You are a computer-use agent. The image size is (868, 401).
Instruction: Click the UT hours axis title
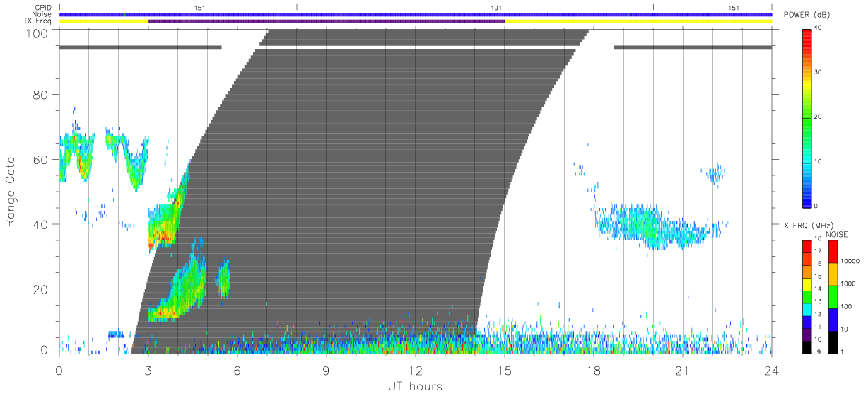[415, 386]
